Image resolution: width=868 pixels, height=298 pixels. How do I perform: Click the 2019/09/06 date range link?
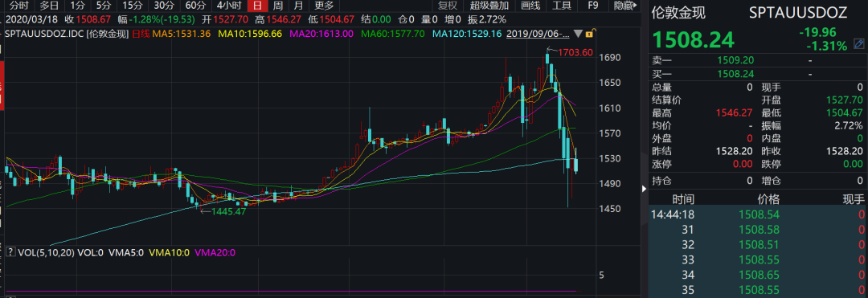(x=538, y=34)
